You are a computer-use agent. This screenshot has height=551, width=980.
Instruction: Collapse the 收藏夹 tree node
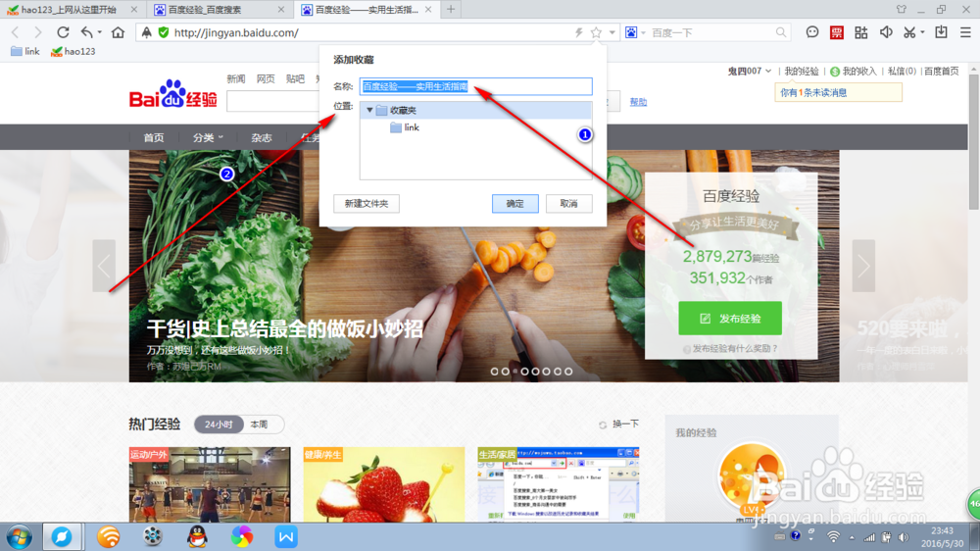[x=369, y=110]
